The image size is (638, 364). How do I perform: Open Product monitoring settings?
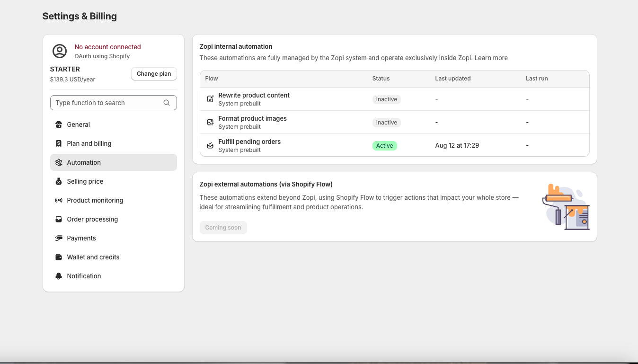click(x=114, y=200)
